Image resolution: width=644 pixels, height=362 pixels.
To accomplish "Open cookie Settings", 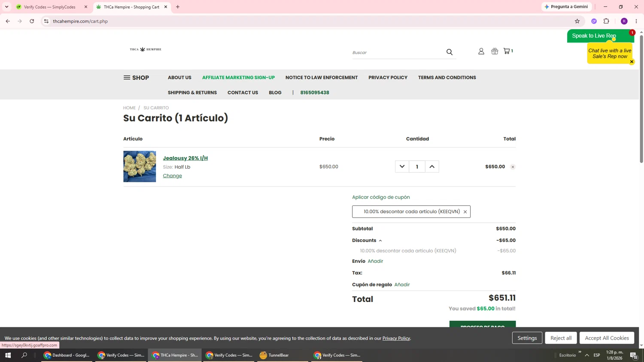I will point(527,338).
